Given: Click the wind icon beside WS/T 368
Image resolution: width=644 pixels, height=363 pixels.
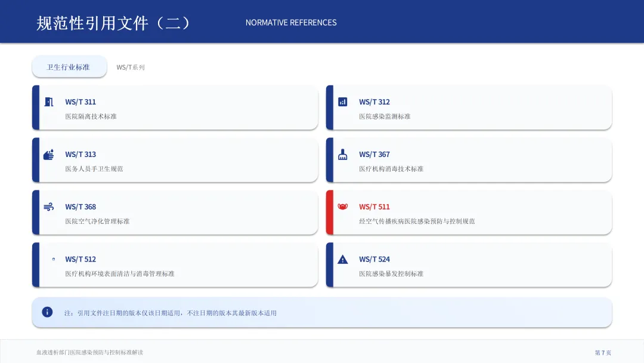Looking at the screenshot, I should coord(49,207).
